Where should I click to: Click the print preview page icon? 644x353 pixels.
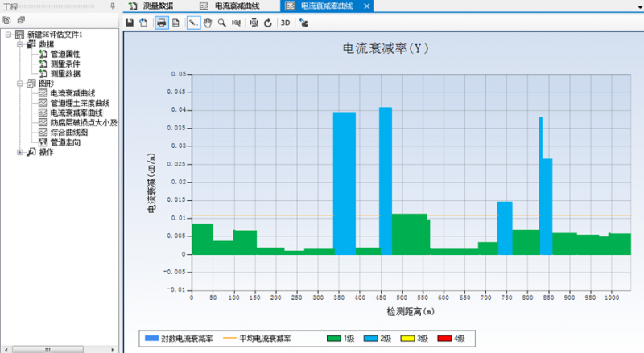175,23
